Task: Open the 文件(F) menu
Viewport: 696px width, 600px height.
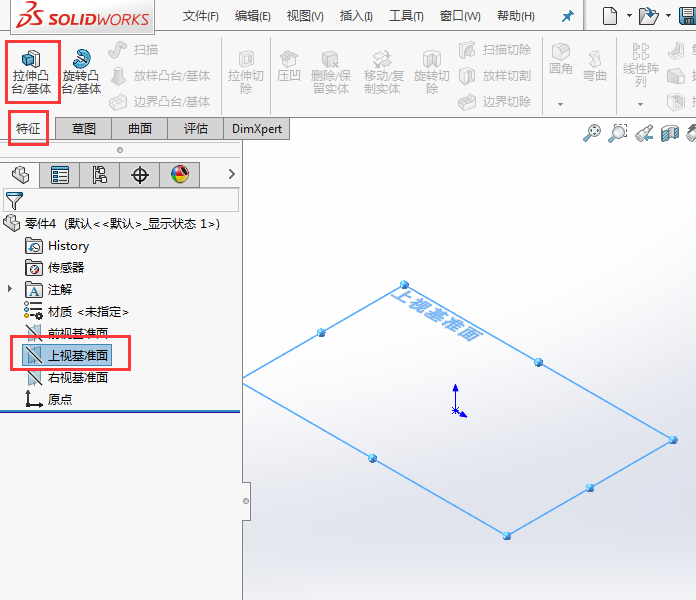Action: [200, 16]
